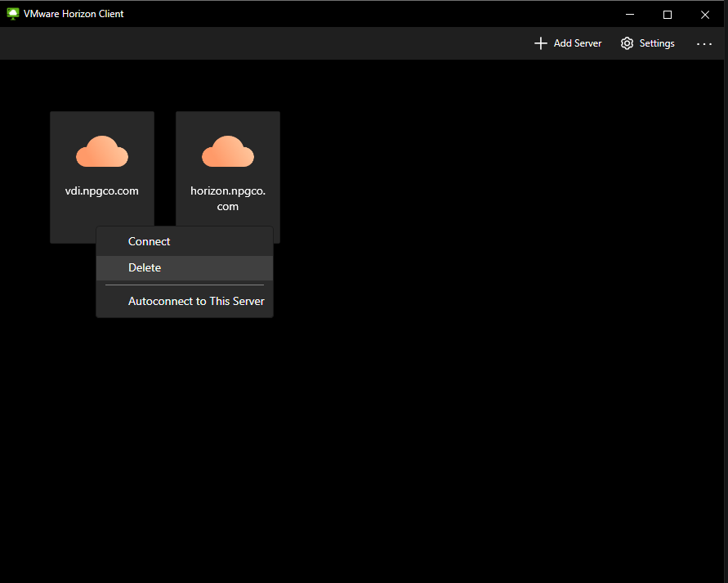The width and height of the screenshot is (728, 583).
Task: Choose Connect from the context menu
Action: click(x=150, y=241)
